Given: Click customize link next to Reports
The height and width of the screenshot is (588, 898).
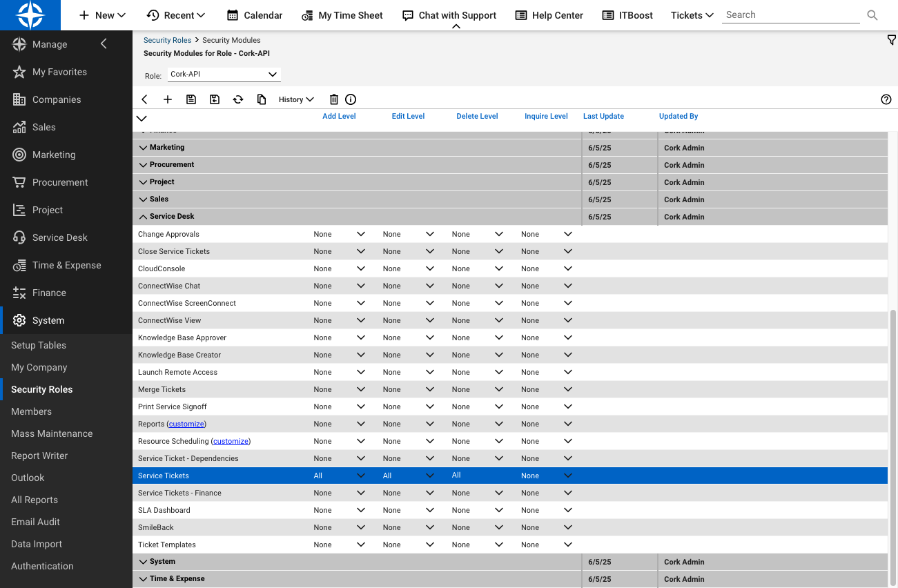Looking at the screenshot, I should (x=186, y=424).
